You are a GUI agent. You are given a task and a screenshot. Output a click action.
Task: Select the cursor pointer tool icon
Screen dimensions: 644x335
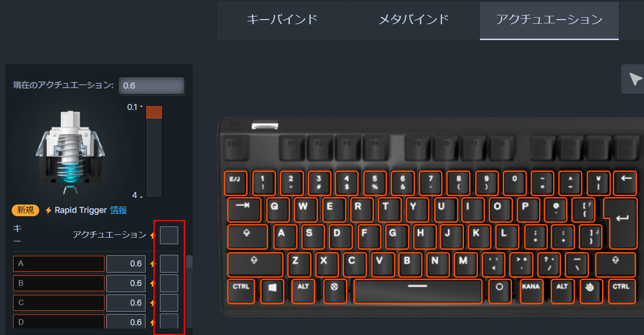tap(634, 79)
